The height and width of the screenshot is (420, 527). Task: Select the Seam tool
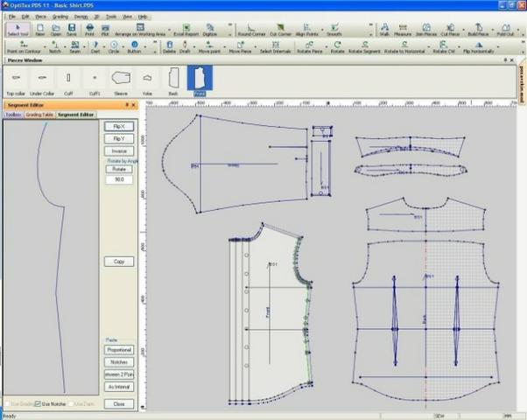tap(75, 47)
